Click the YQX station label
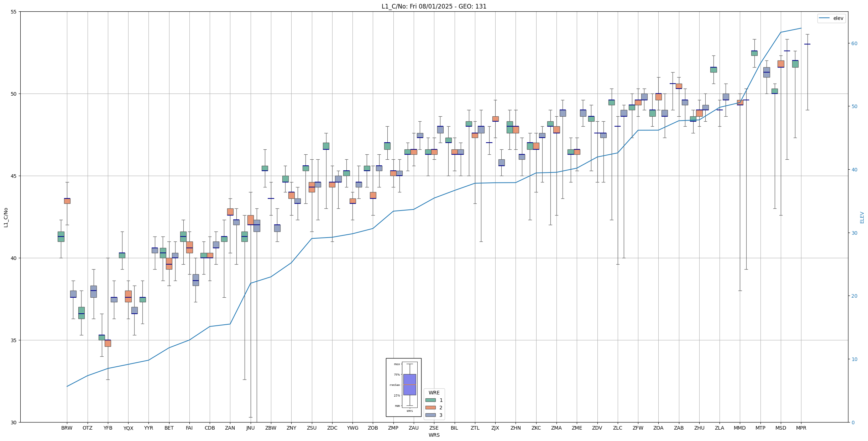The height and width of the screenshot is (441, 868). (128, 428)
